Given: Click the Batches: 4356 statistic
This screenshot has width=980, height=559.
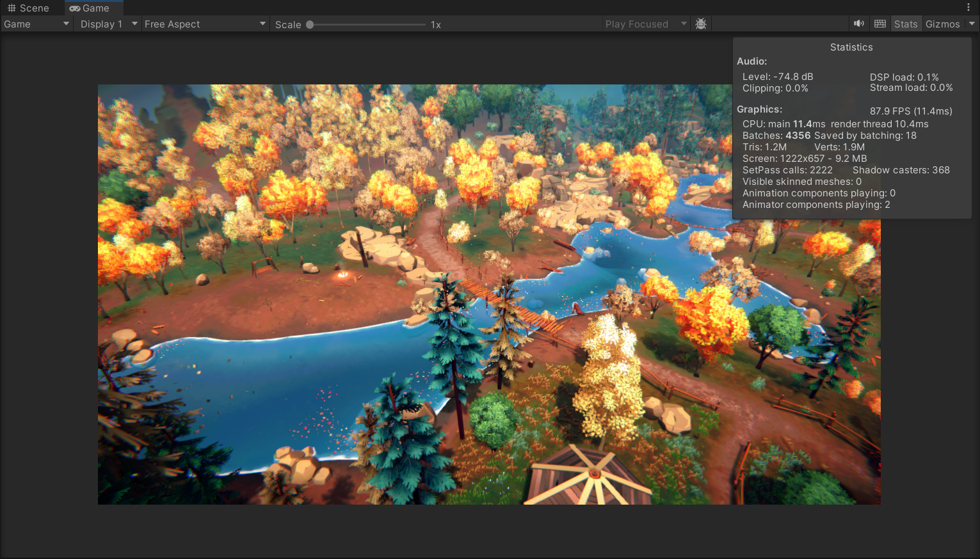Looking at the screenshot, I should point(776,136).
